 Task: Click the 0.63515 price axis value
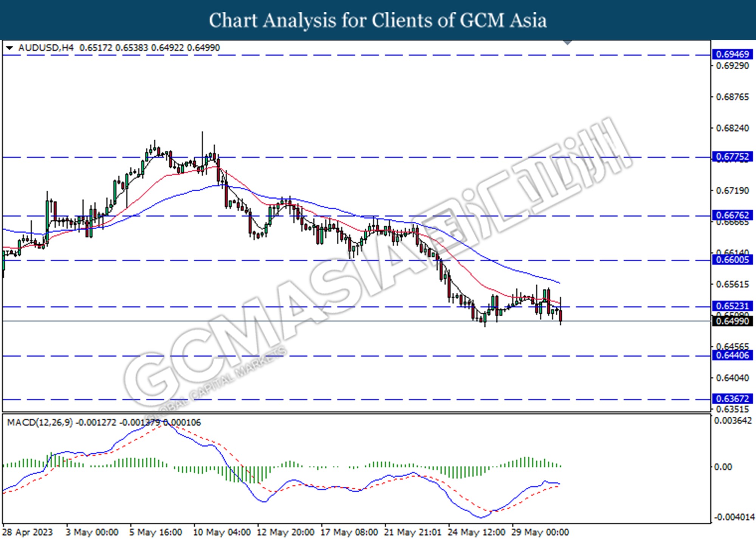point(733,409)
